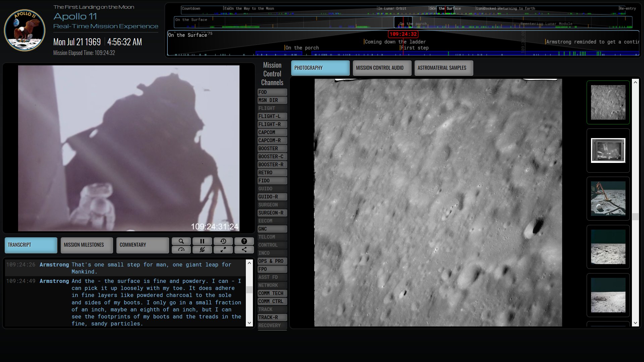Select the FIDO channel
Screen dimensions: 644x362
tap(272, 181)
